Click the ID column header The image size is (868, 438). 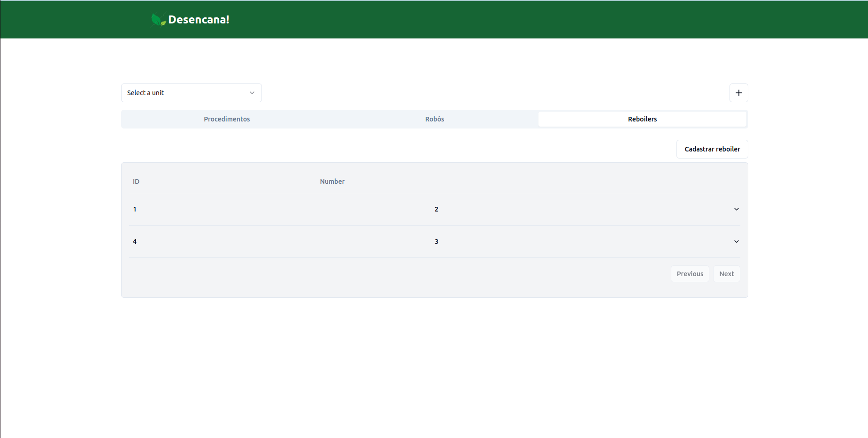pyautogui.click(x=136, y=181)
